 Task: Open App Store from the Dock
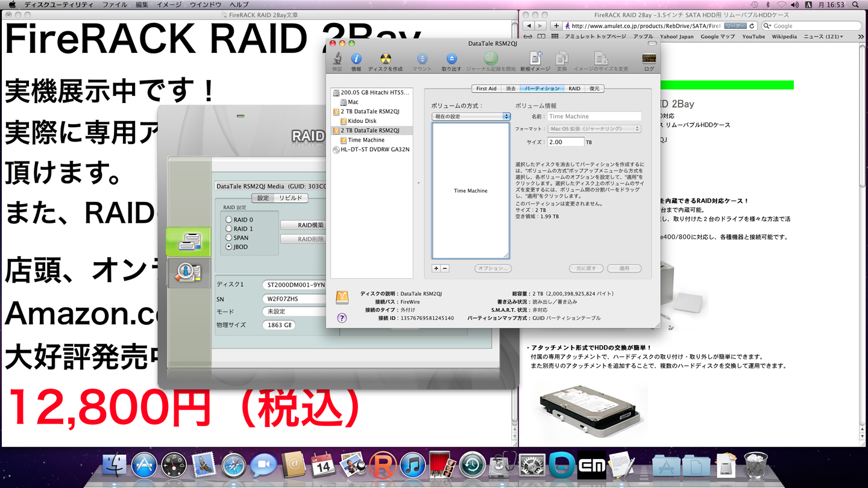coord(143,466)
